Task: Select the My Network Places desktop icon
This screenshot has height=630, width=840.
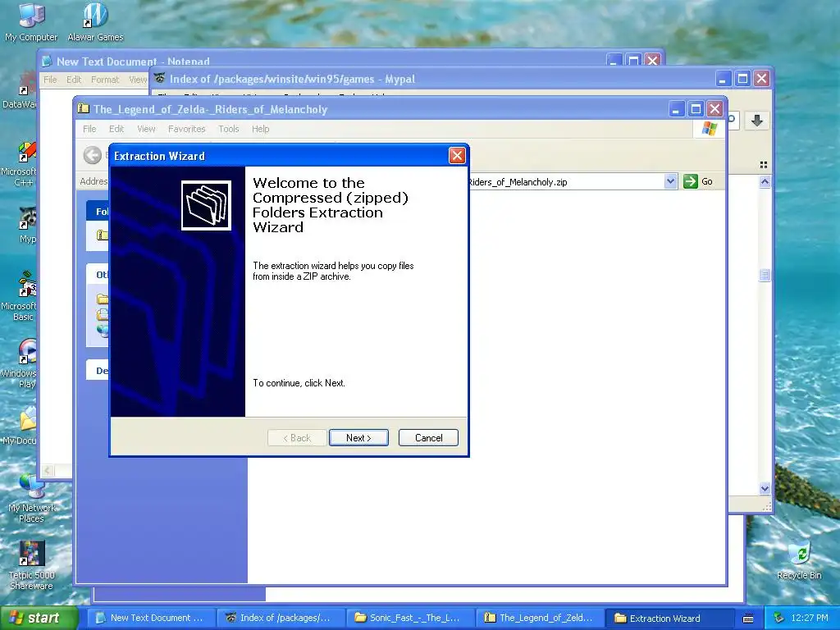Action: click(x=31, y=498)
